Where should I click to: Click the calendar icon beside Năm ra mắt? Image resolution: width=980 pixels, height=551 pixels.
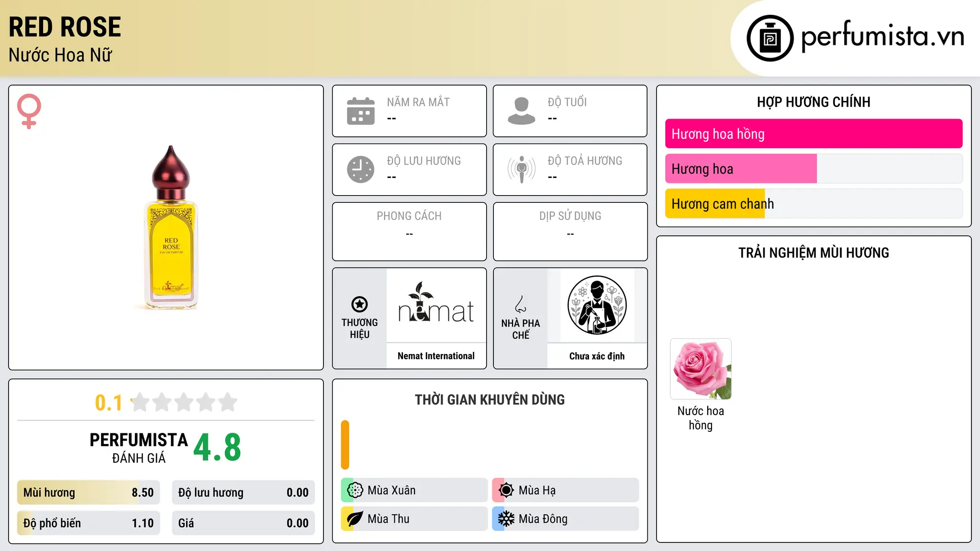click(361, 111)
